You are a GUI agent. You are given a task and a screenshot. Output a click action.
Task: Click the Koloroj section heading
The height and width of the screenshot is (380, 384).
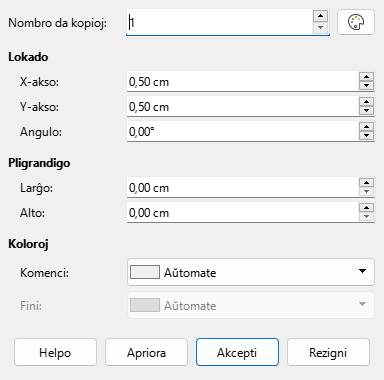point(28,244)
